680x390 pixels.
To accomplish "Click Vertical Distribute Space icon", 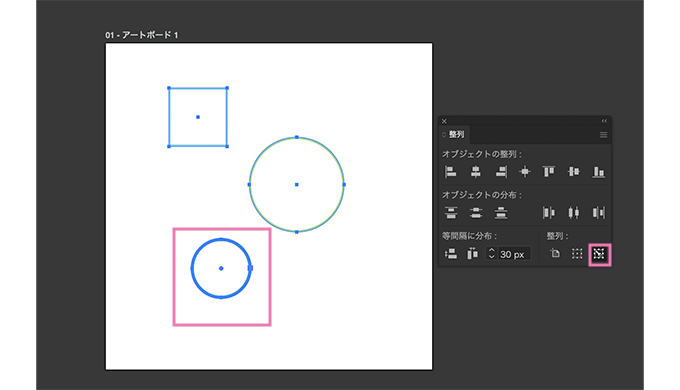I will pyautogui.click(x=451, y=254).
